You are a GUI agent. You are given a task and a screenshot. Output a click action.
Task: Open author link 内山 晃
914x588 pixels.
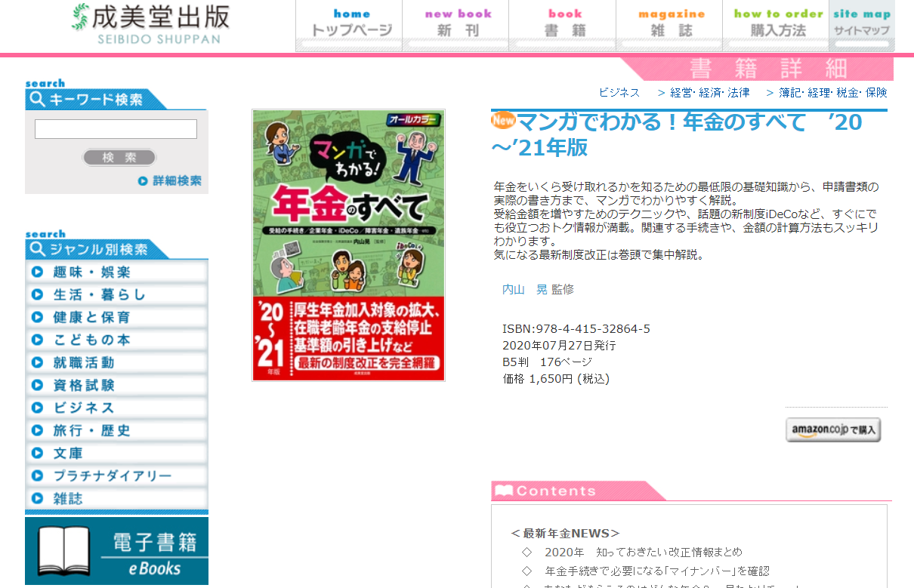point(524,289)
